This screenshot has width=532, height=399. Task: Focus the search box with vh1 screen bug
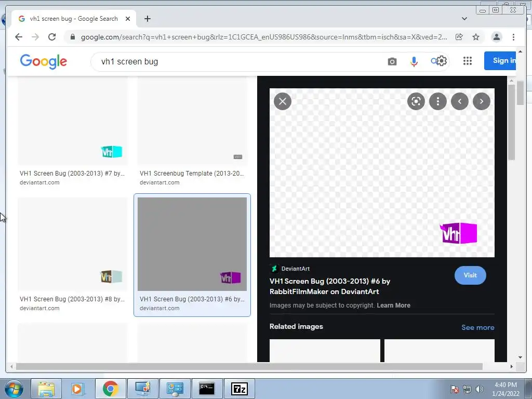point(237,62)
